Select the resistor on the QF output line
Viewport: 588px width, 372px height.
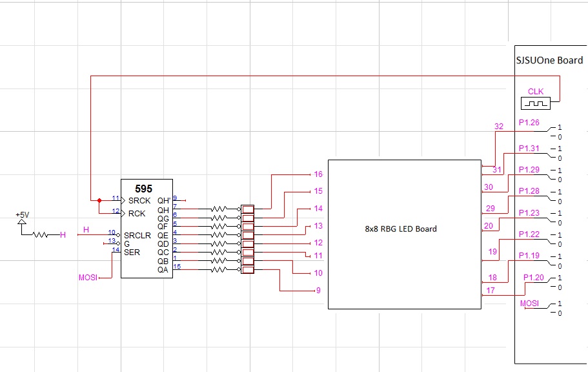[219, 226]
